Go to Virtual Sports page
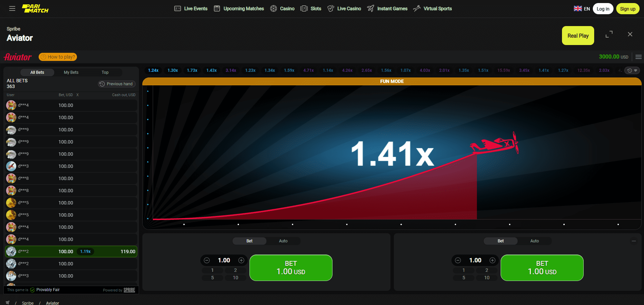Image resolution: width=644 pixels, height=305 pixels. [438, 8]
